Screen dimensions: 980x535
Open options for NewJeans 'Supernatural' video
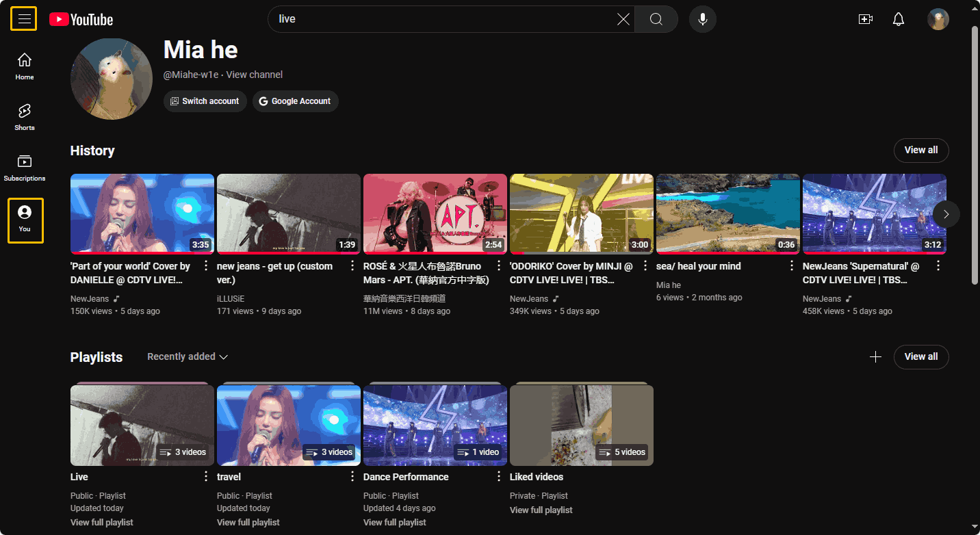click(938, 266)
